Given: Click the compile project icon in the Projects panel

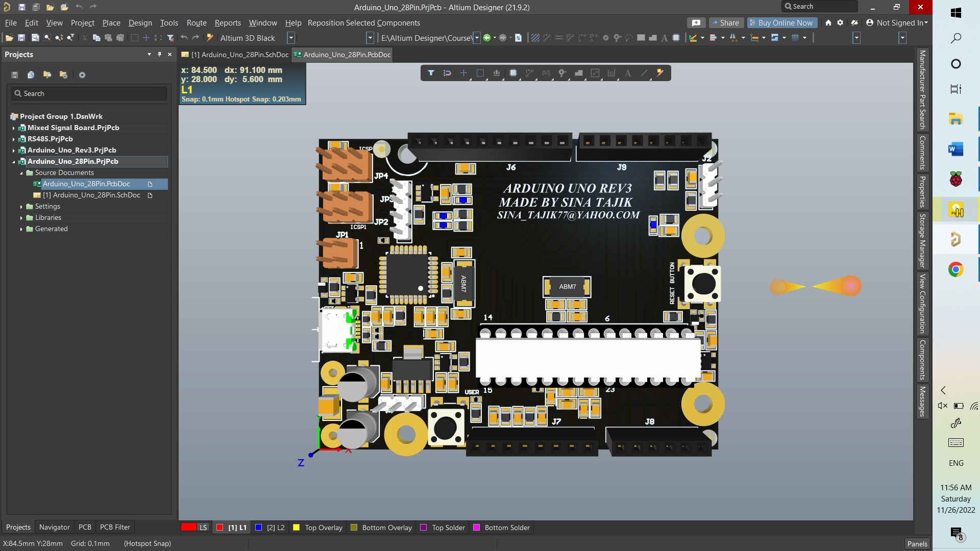Looking at the screenshot, I should point(31,75).
